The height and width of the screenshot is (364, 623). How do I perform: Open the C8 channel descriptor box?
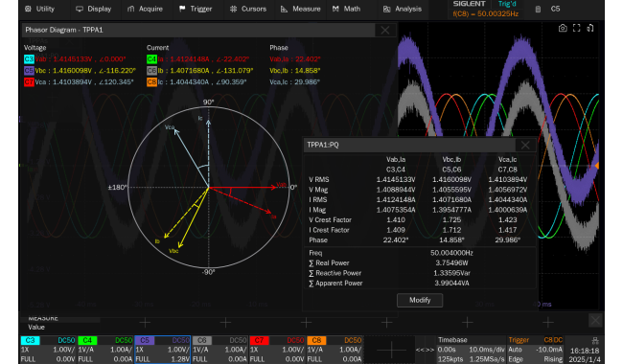pos(335,350)
